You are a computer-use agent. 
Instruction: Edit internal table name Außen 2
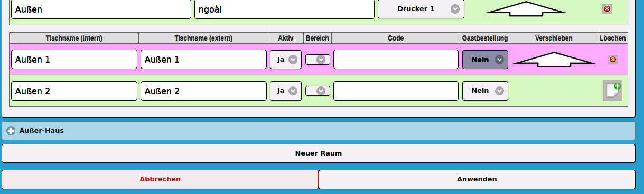coord(74,91)
